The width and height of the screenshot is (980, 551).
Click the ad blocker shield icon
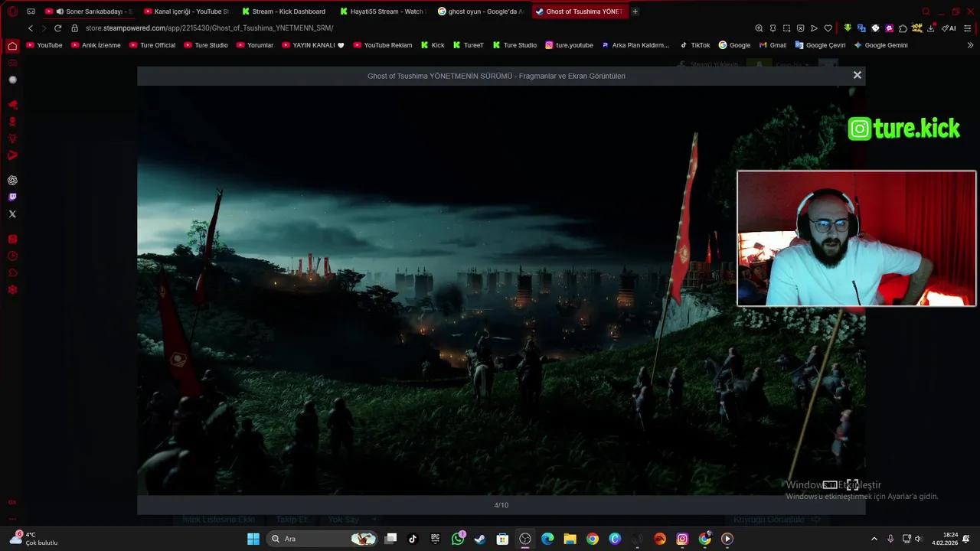click(800, 28)
